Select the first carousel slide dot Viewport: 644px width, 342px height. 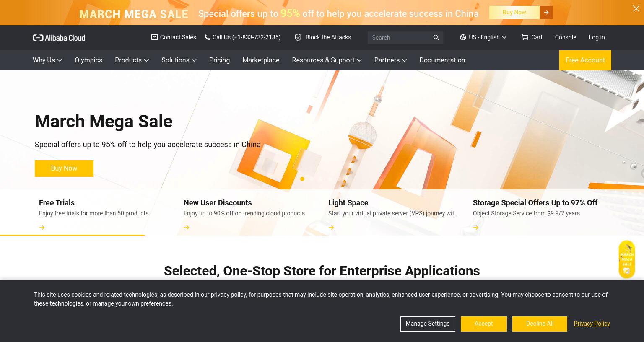coord(302,179)
